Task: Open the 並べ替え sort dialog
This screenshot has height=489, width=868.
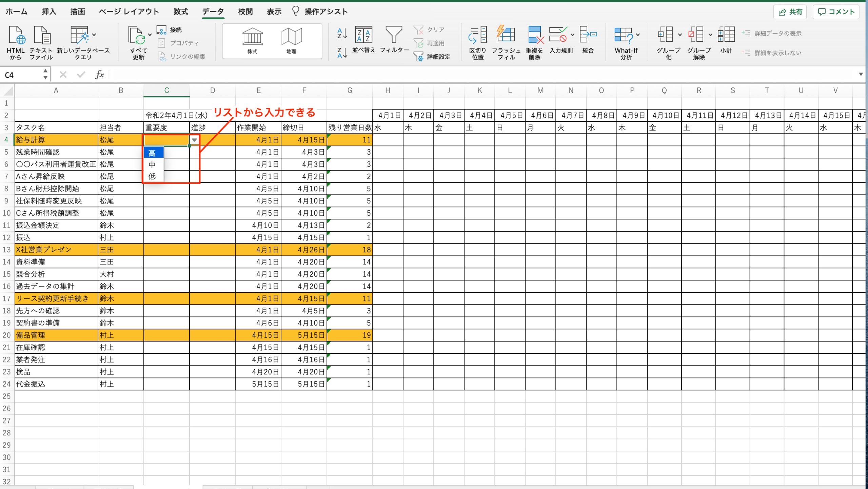Action: click(x=363, y=39)
